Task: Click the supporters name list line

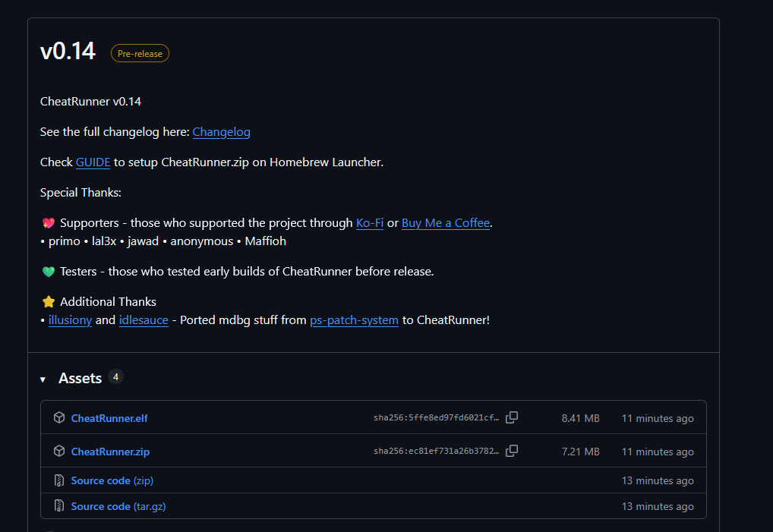Action: 163,241
